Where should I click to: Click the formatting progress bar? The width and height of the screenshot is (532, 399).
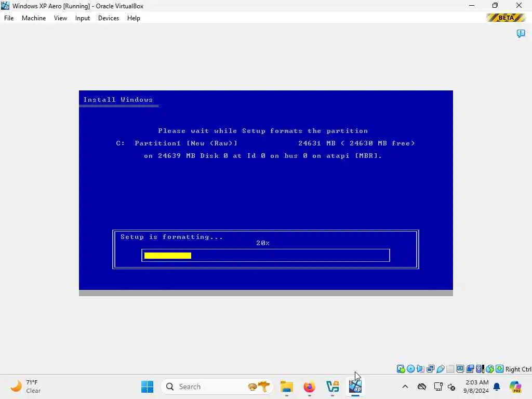(x=265, y=256)
